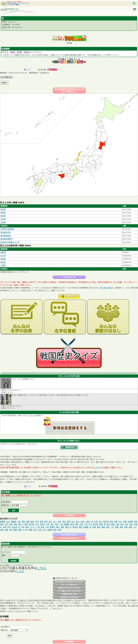The height and width of the screenshot is (644, 138).
Task: Open the 大阪府 link in the TOP5 table
Action: (x=3, y=219)
